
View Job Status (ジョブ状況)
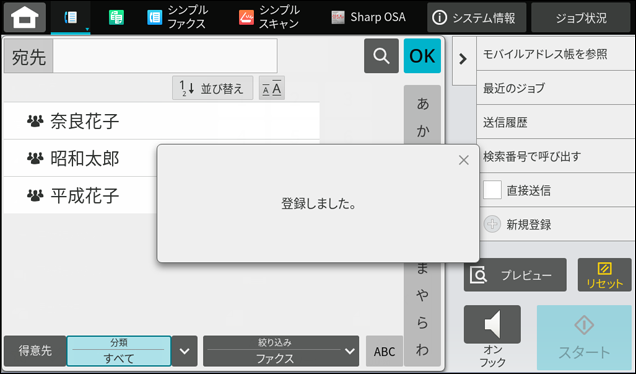[581, 17]
